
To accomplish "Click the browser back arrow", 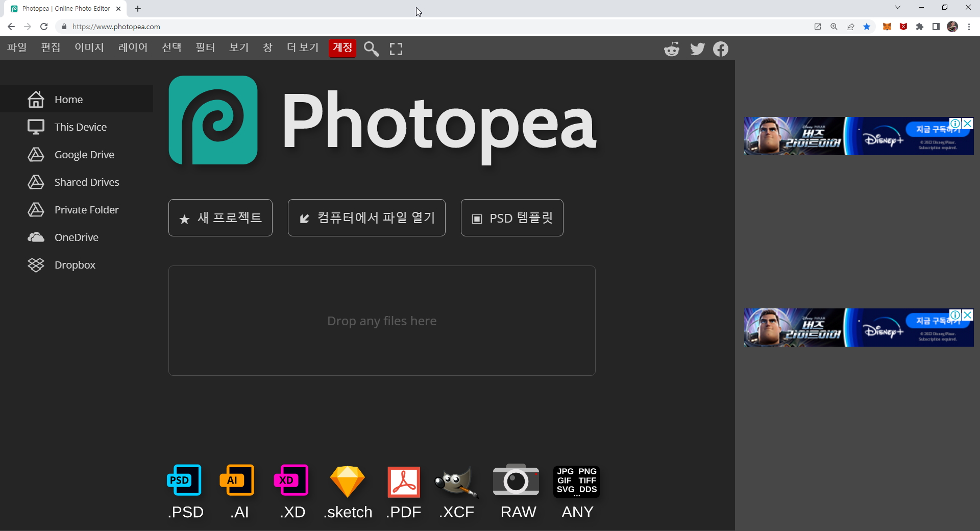I will (11, 27).
